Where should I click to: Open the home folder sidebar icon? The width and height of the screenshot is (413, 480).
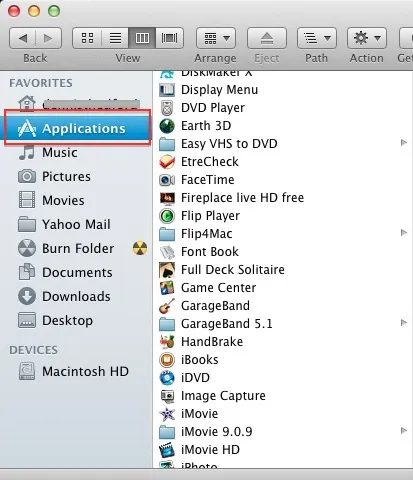tap(27, 103)
